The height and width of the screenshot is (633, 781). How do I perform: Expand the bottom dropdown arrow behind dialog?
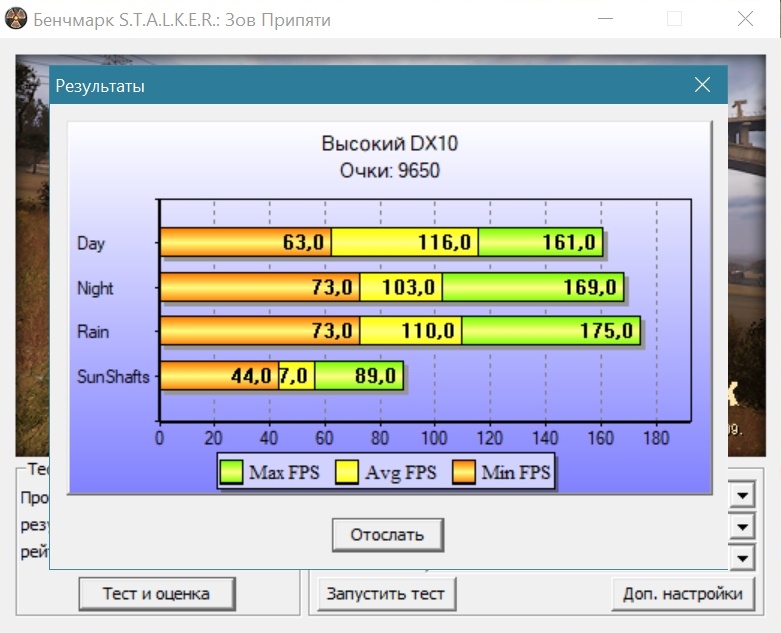743,557
